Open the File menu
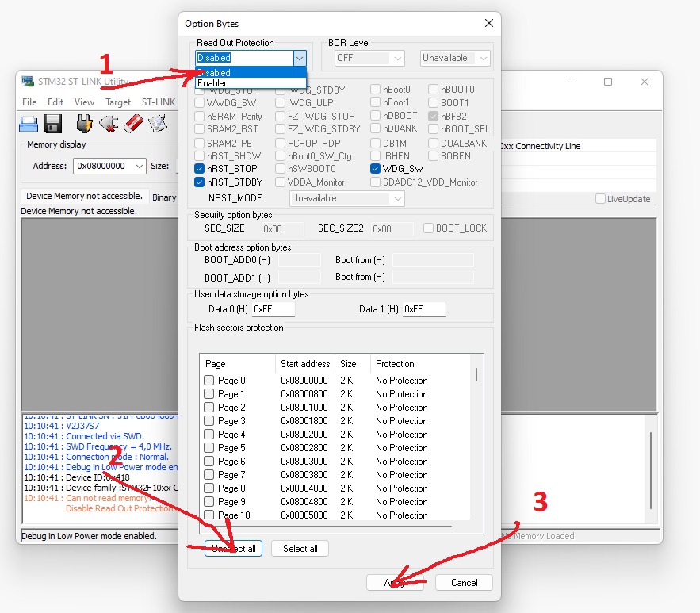This screenshot has height=613, width=700. [29, 102]
